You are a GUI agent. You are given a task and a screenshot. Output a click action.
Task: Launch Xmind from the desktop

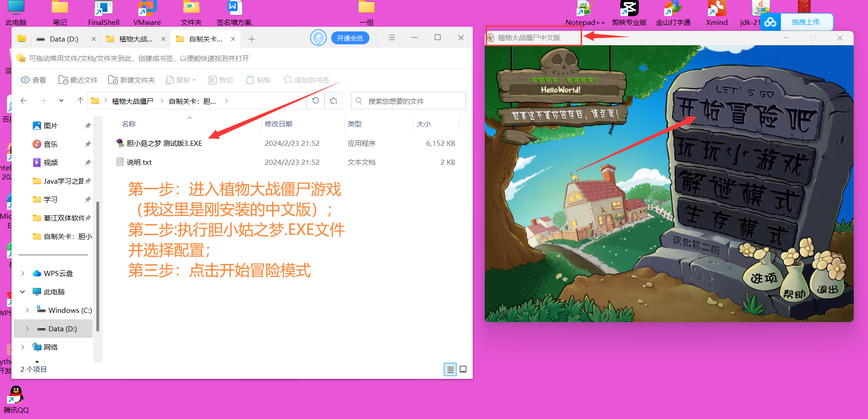click(717, 13)
